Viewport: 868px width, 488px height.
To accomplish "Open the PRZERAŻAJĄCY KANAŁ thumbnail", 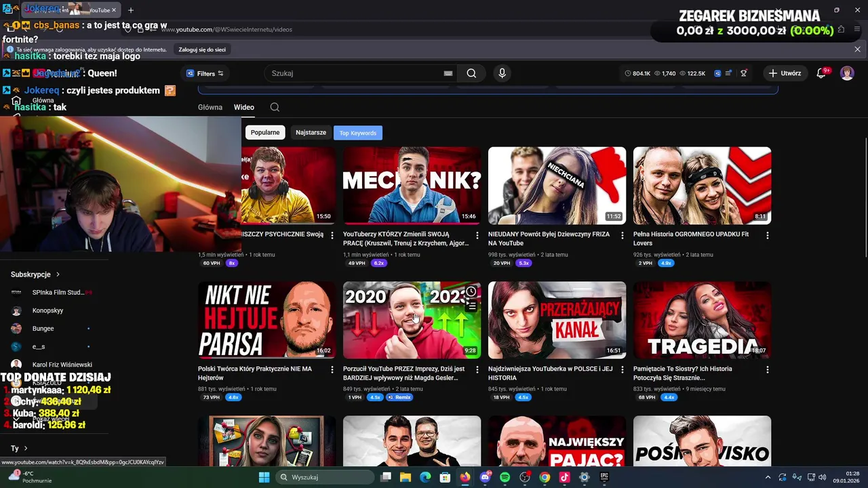I will (557, 320).
